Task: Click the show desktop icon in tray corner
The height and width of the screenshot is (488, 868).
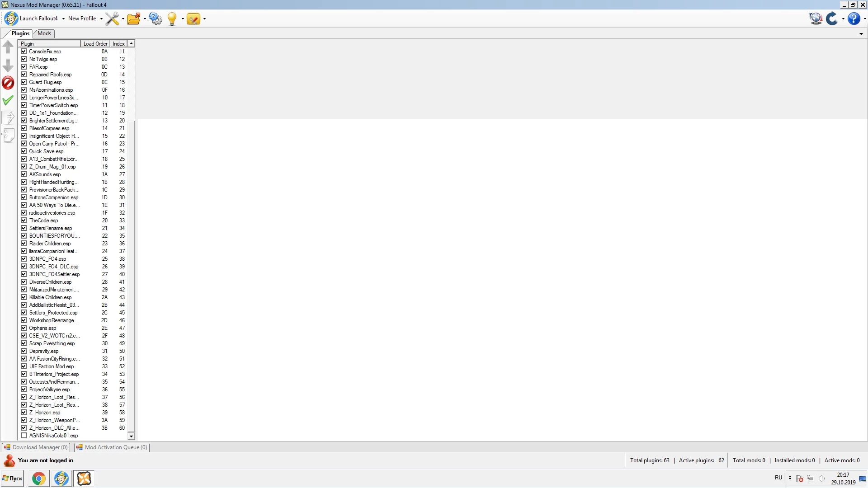Action: click(x=863, y=479)
